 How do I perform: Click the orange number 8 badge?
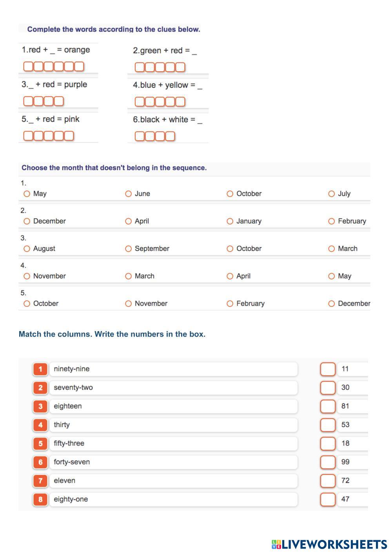pos(40,500)
